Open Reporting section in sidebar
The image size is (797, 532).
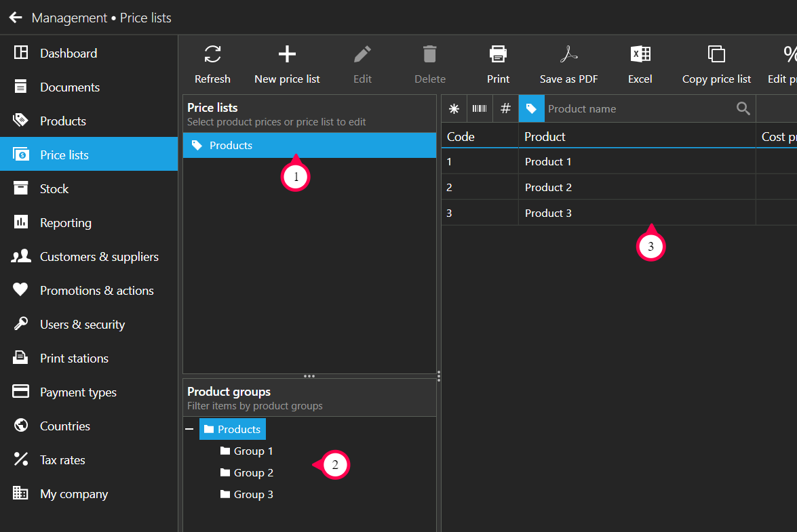coord(89,222)
